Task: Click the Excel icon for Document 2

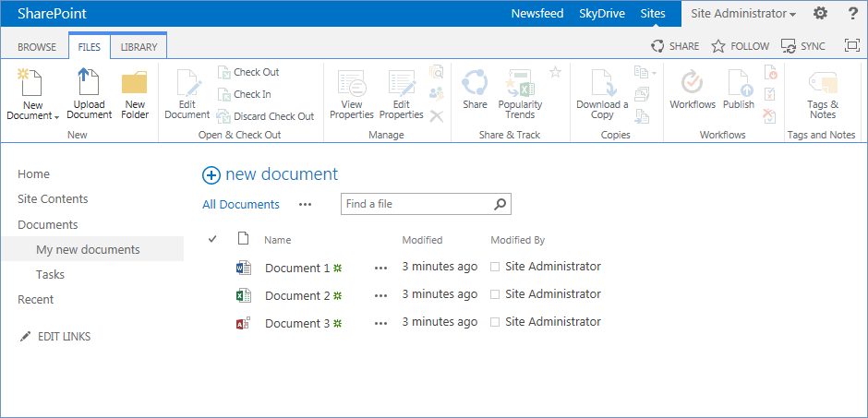Action: tap(244, 296)
